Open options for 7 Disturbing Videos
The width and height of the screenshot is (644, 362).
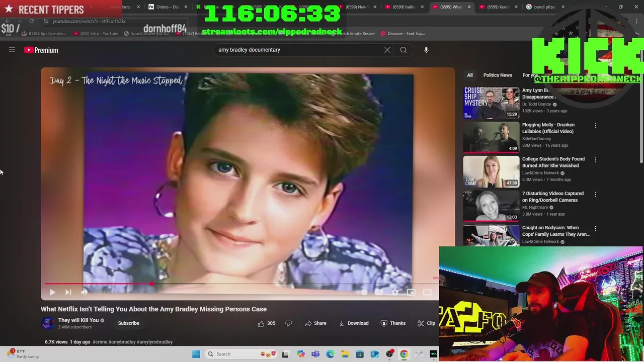tap(595, 194)
